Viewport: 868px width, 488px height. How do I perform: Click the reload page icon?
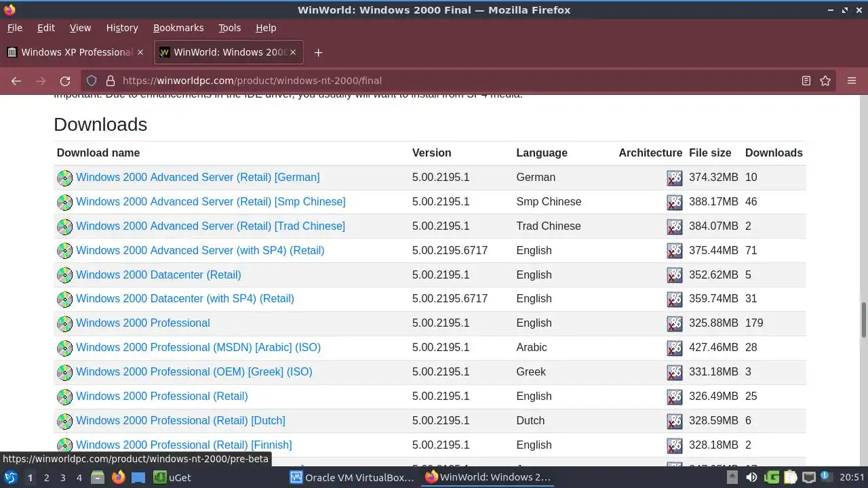pyautogui.click(x=65, y=81)
